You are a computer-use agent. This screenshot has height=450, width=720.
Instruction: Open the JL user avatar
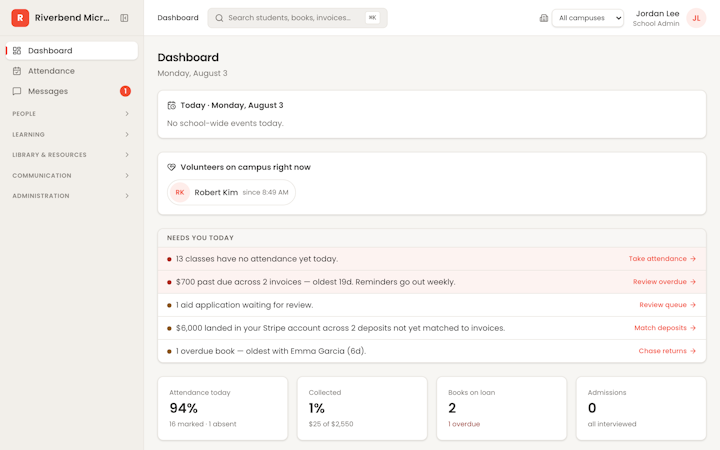(x=696, y=18)
